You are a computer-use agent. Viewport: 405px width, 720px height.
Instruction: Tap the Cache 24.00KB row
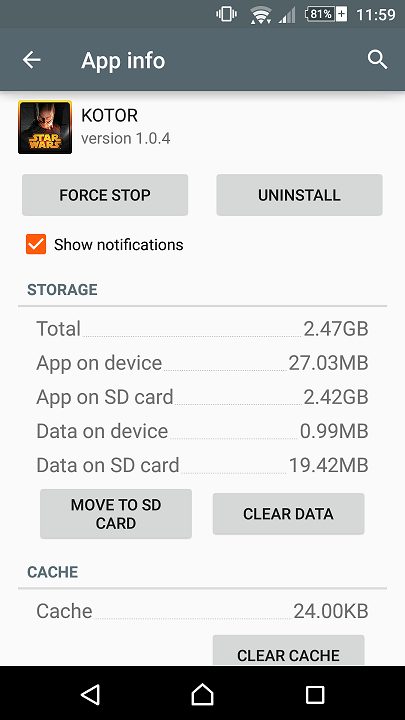point(202,611)
